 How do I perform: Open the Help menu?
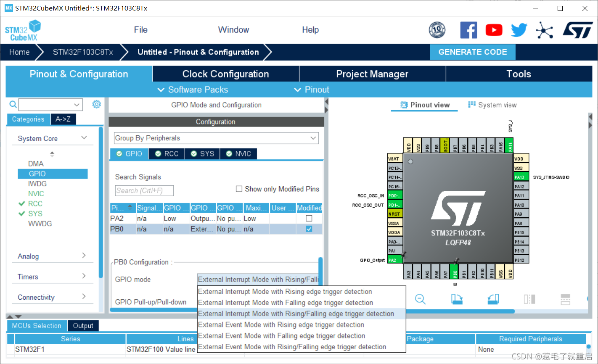click(x=310, y=30)
